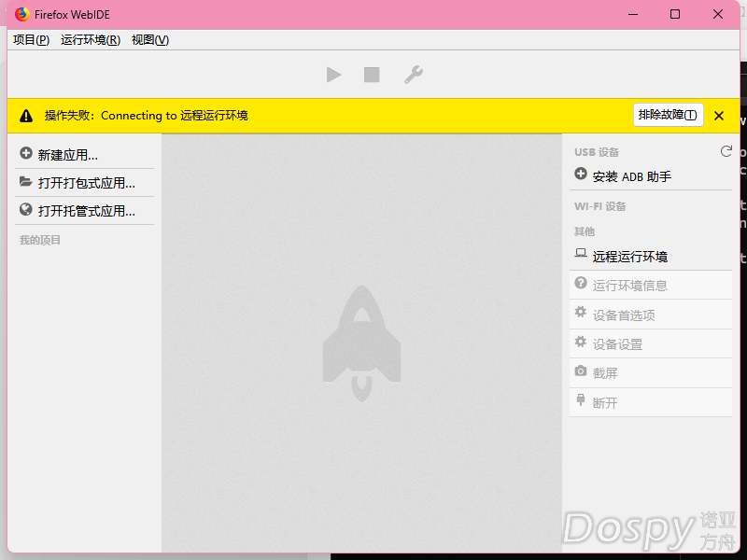Open the 视图(V) menu
The width and height of the screenshot is (747, 560).
pyautogui.click(x=150, y=40)
